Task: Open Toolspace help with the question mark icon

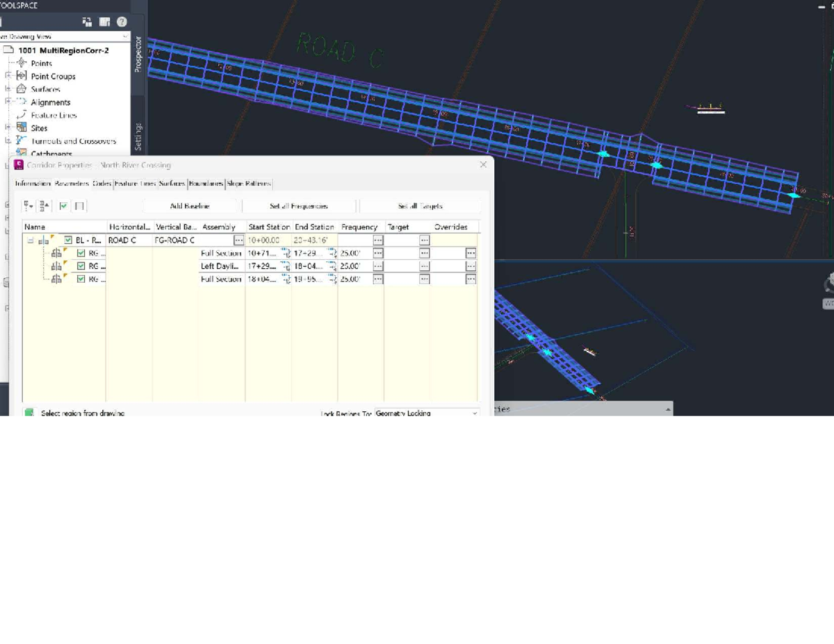Action: [x=121, y=23]
